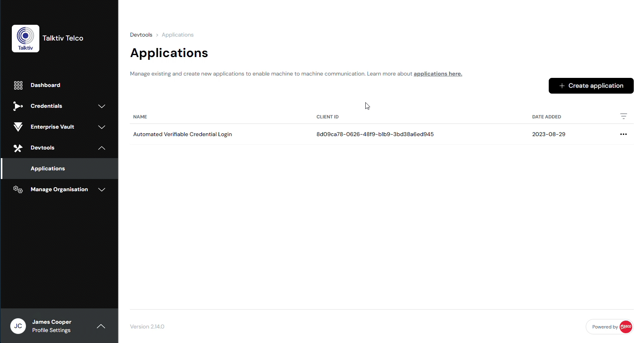This screenshot has width=644, height=343.
Task: Click the Manage Organisation gears icon
Action: (18, 190)
